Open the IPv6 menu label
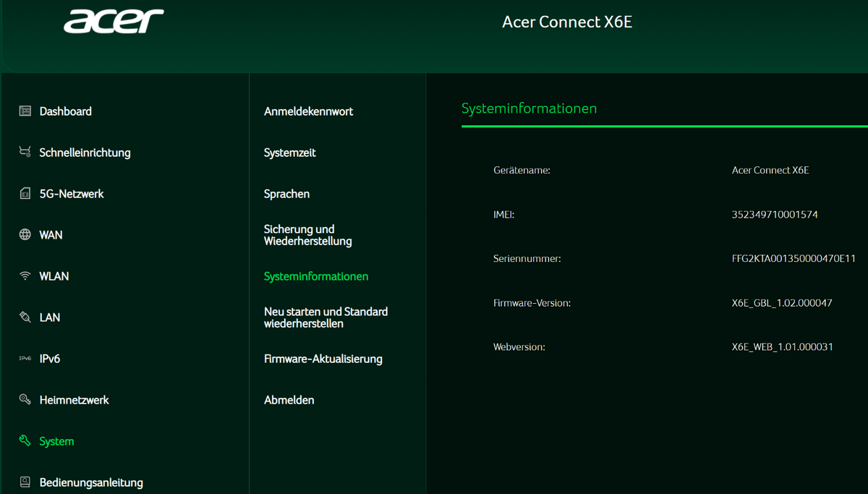868x494 pixels. click(x=50, y=359)
